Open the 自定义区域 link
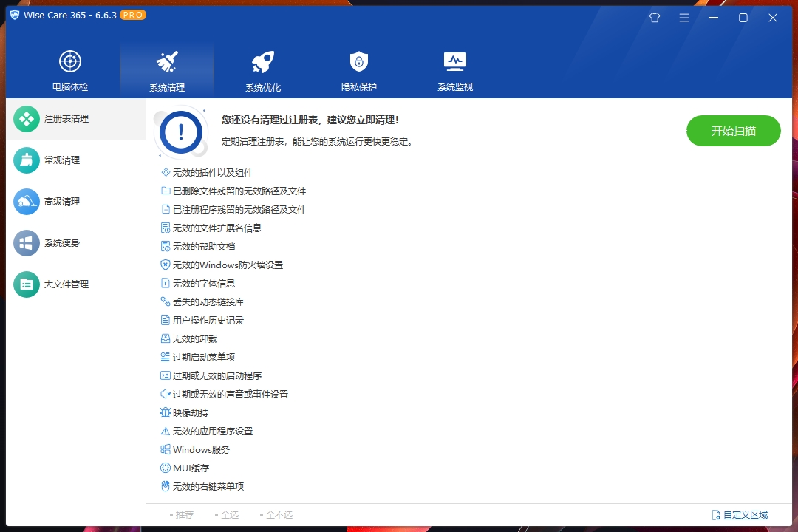Screen dimensions: 798x532 click(745, 515)
